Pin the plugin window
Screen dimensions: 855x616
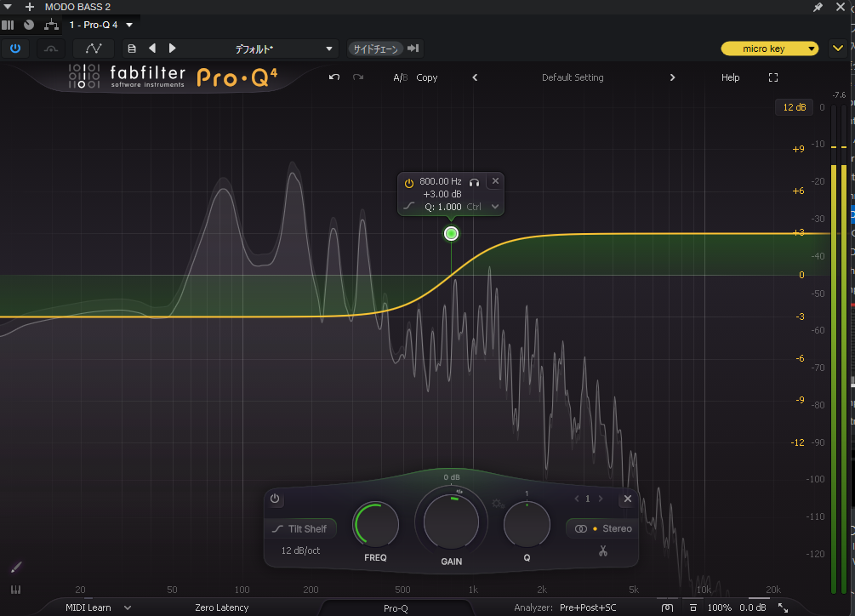point(818,7)
